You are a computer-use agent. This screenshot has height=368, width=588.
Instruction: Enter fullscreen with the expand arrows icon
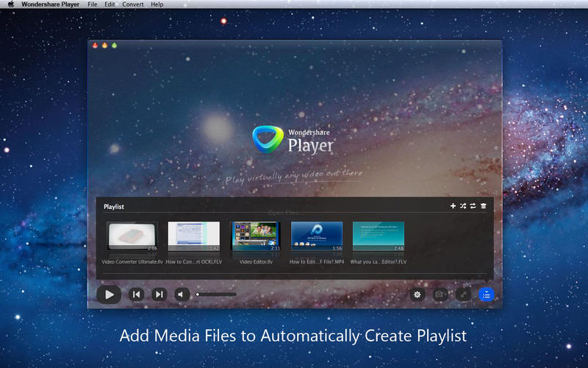463,294
